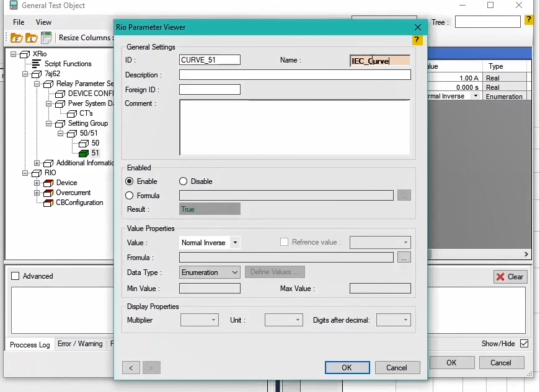Click the red Overcurrent block icon

point(48,193)
